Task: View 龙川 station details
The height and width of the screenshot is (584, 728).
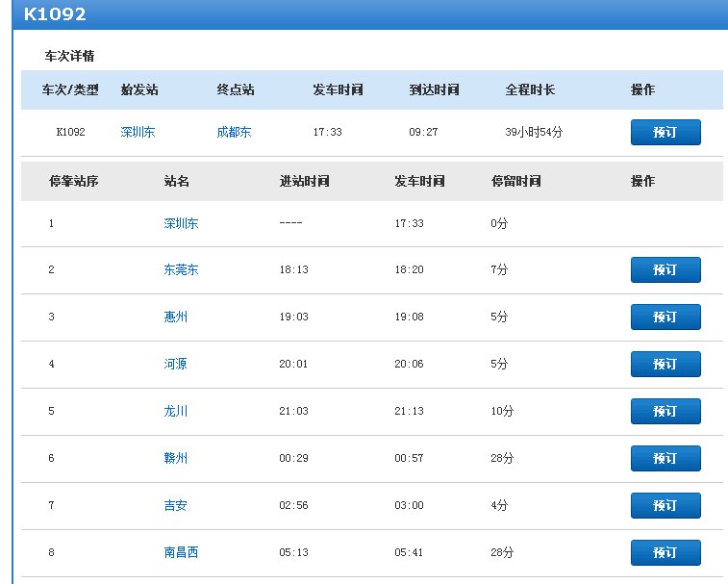Action: pos(175,411)
